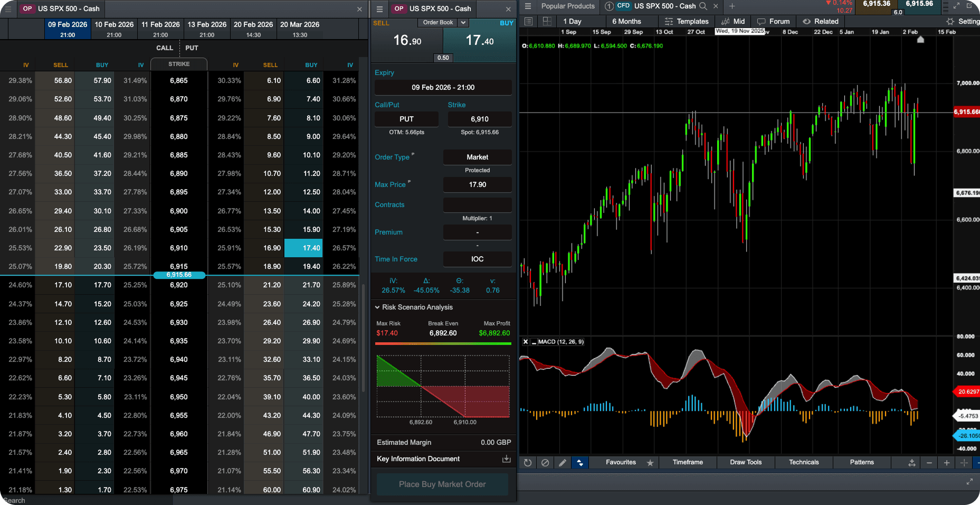Switch to the 20 Mar 2026 expiry tab

click(x=300, y=29)
